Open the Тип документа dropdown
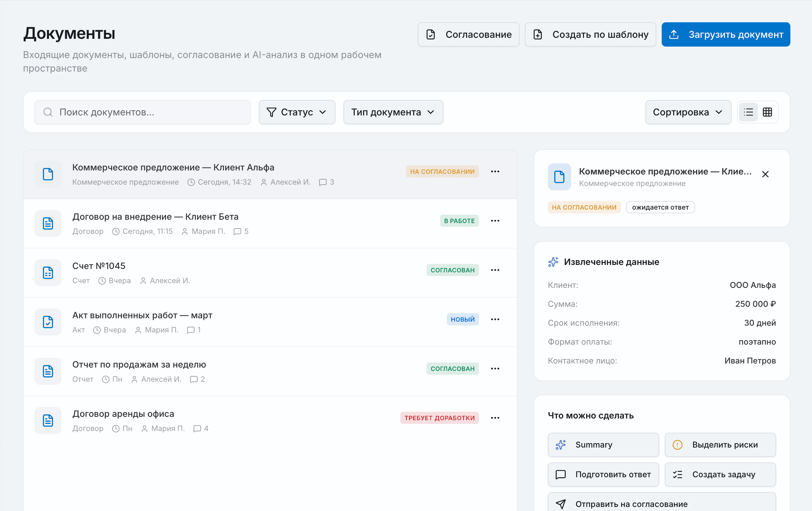This screenshot has height=511, width=812. click(393, 112)
